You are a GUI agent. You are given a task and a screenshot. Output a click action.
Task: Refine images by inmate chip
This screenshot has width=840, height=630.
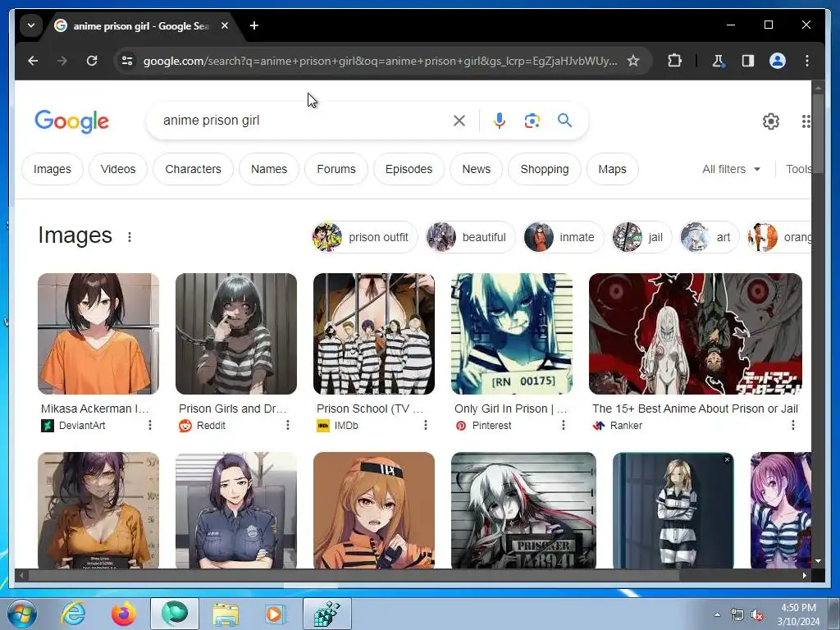(564, 237)
